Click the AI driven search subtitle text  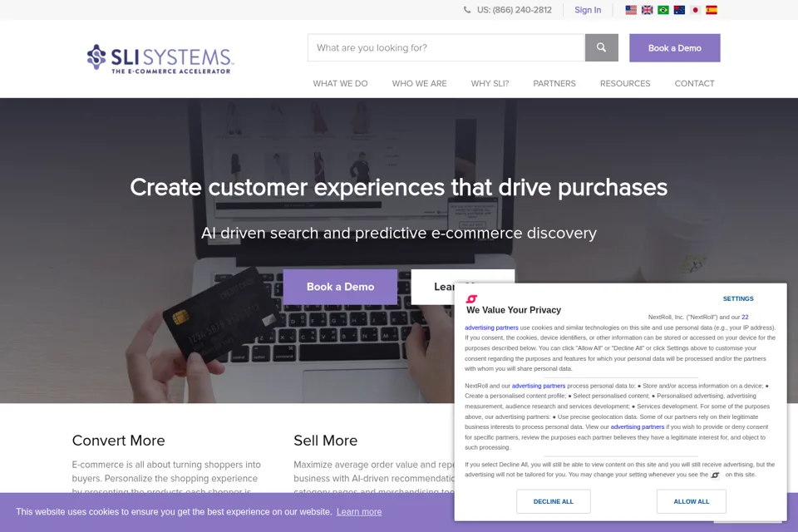(x=398, y=233)
